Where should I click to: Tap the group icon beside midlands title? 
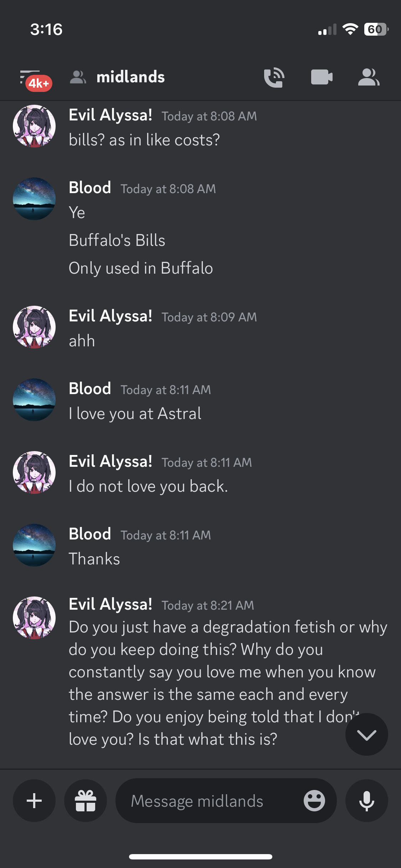tap(78, 77)
